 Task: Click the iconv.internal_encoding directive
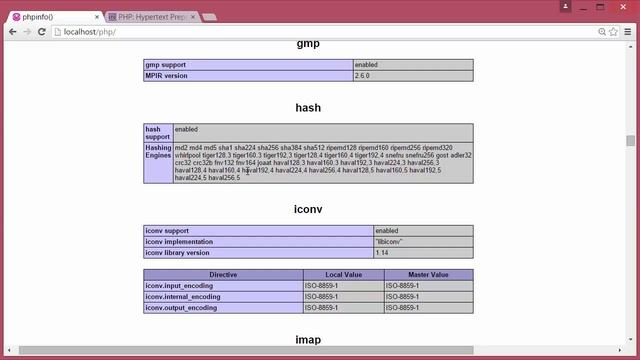pyautogui.click(x=223, y=297)
